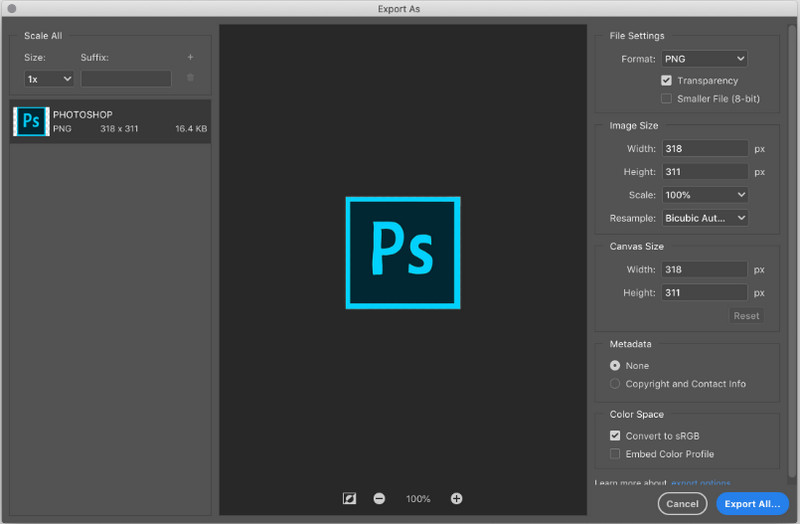
Task: Zoom out of the preview
Action: pyautogui.click(x=379, y=498)
